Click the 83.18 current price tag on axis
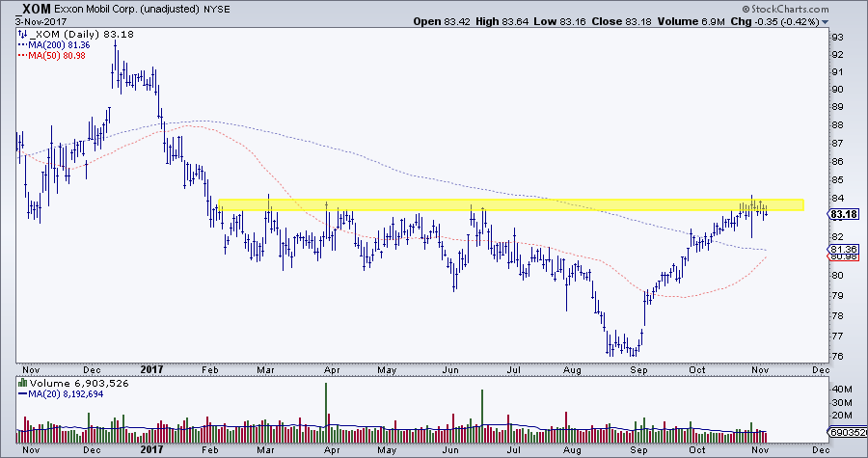Viewport: 868px width, 458px height. coord(846,213)
